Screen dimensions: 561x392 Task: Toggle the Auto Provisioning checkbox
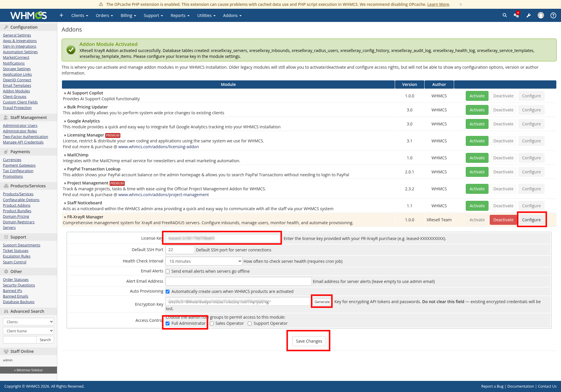168,291
